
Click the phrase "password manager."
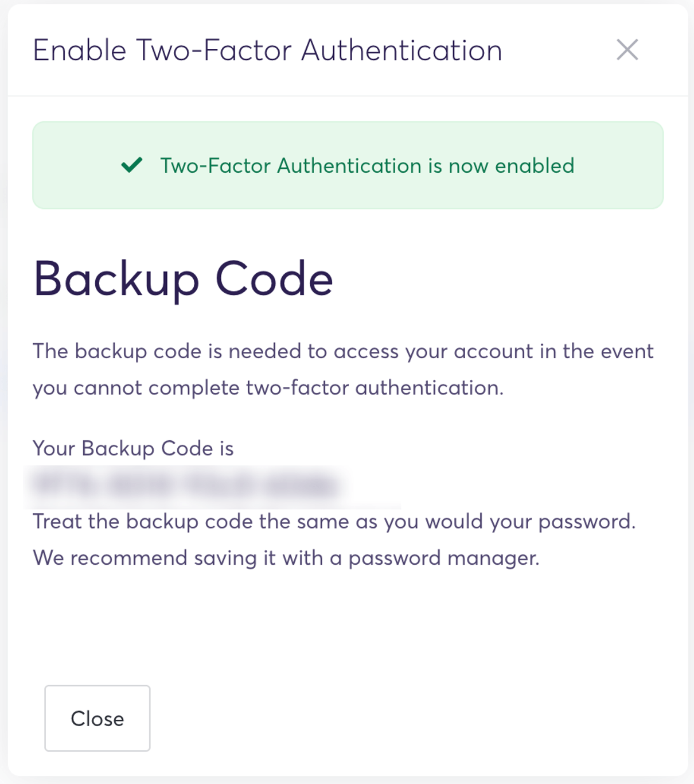point(444,558)
